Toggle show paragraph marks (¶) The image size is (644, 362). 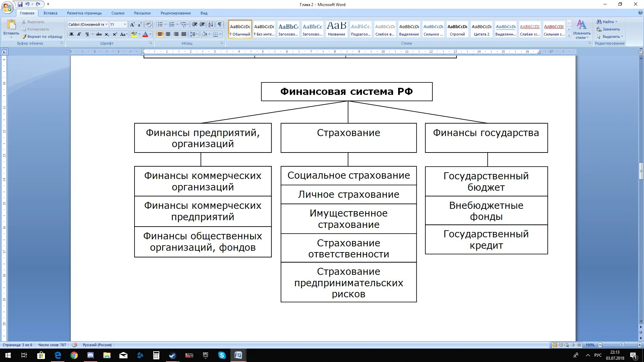(220, 24)
